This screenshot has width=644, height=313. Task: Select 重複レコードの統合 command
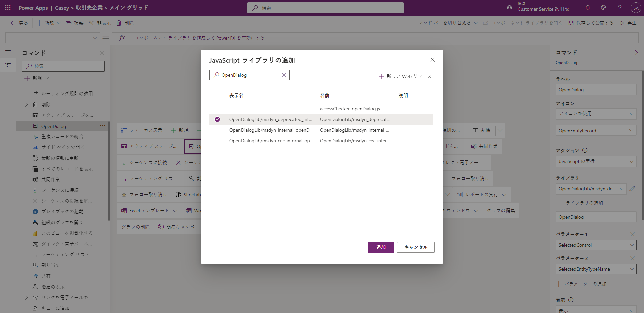pos(63,137)
